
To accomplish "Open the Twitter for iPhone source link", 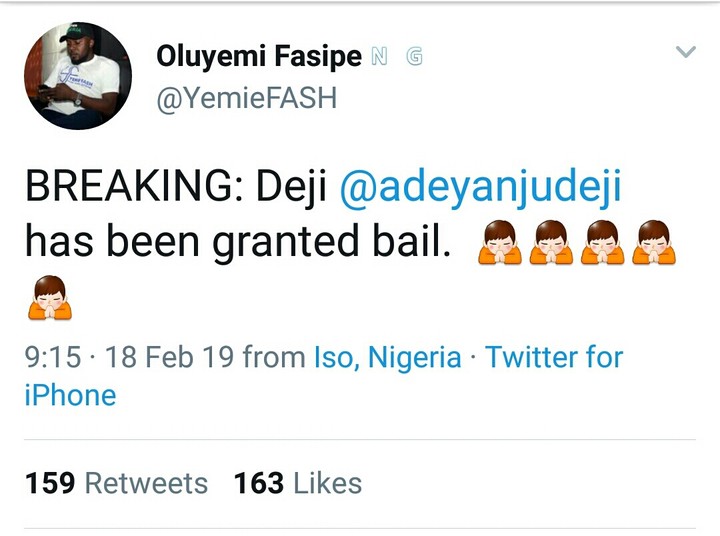I will [553, 357].
